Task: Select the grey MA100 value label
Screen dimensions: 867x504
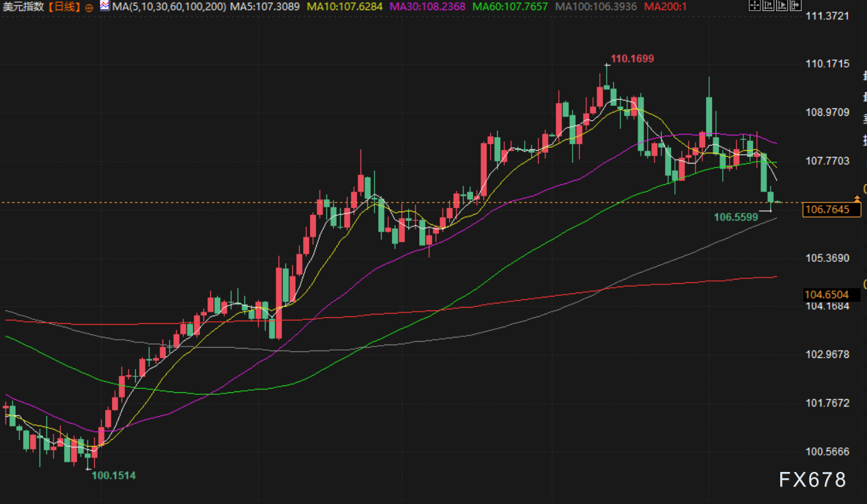Action: click(596, 7)
